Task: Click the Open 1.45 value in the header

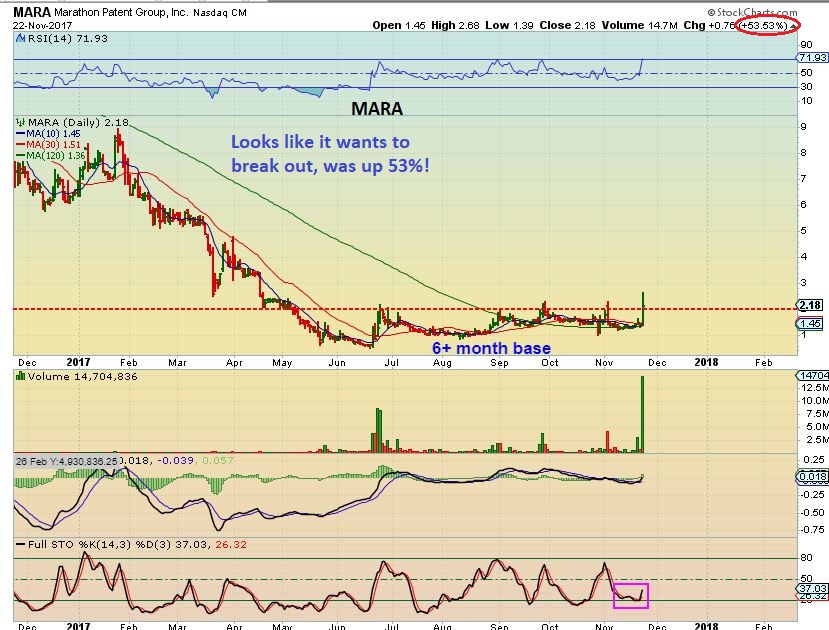Action: [399, 25]
